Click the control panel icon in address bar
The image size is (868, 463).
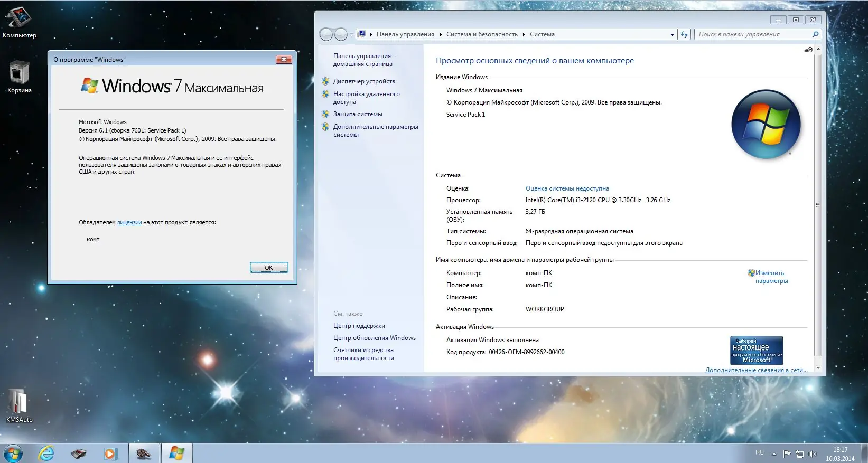click(x=362, y=34)
